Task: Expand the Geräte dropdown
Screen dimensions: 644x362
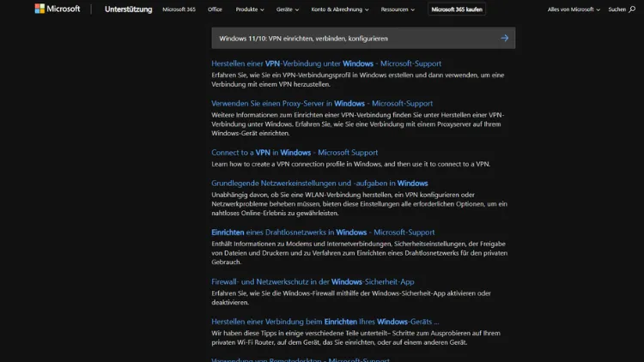Action: pos(288,9)
